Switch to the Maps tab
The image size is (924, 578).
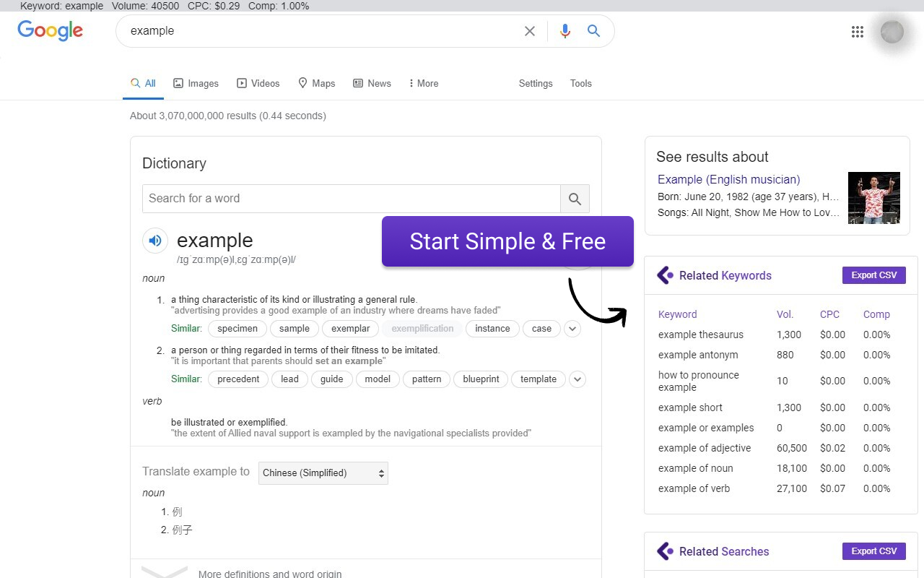click(x=317, y=83)
